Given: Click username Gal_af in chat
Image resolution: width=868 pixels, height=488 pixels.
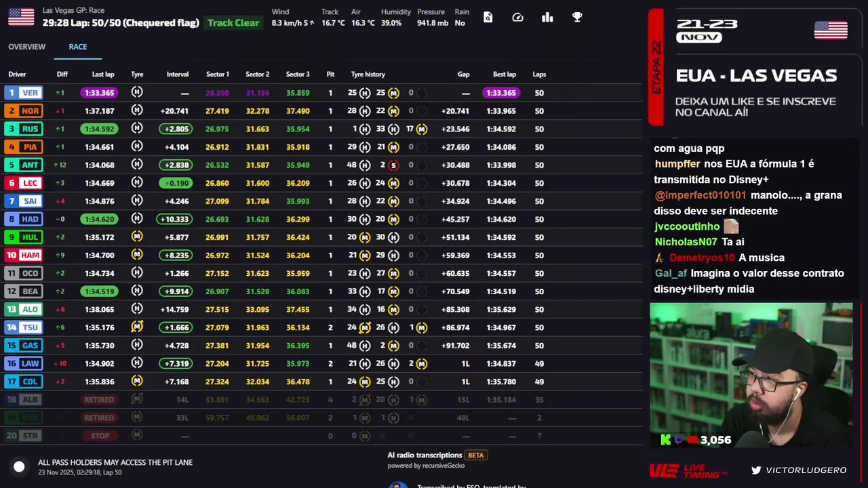Looking at the screenshot, I should click(x=671, y=273).
